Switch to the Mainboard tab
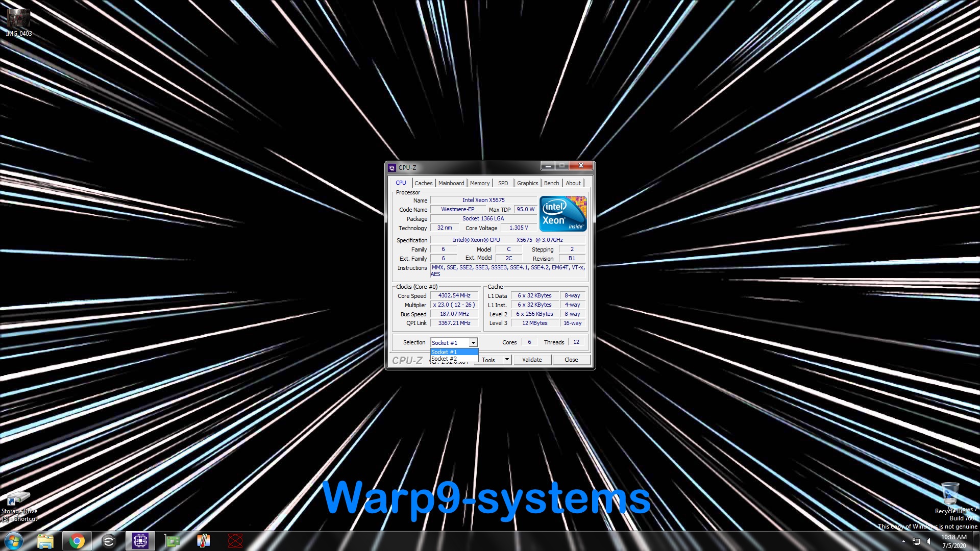 click(451, 183)
